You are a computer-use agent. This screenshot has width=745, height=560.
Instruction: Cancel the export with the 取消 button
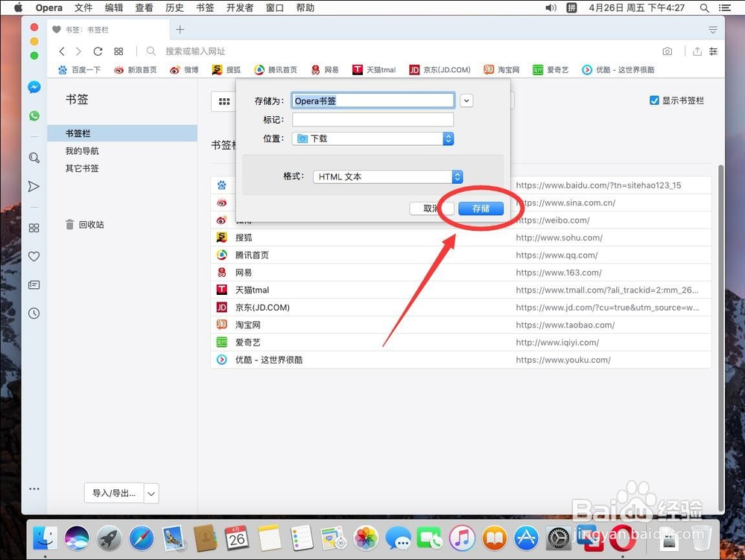coord(431,209)
